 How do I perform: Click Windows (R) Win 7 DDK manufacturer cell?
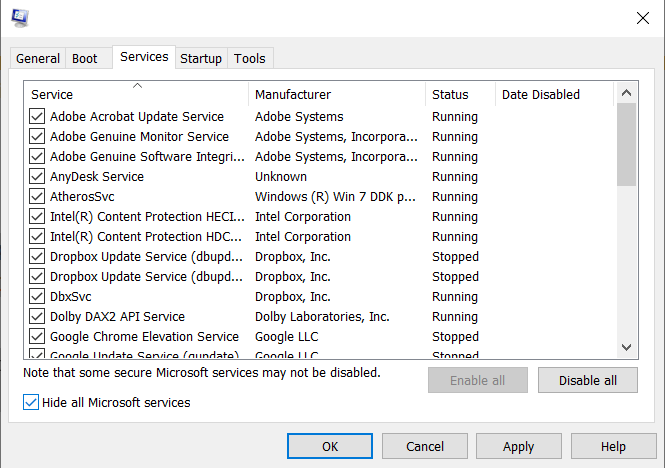point(335,196)
